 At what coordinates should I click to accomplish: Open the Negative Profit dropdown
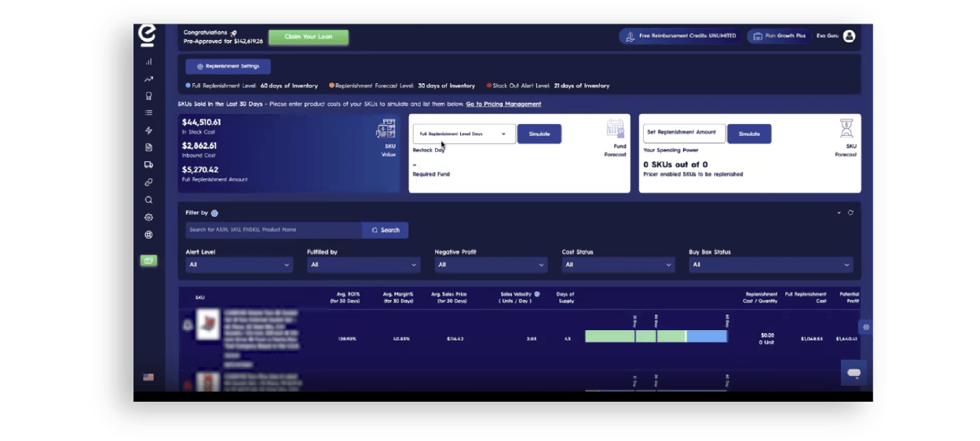pos(491,265)
